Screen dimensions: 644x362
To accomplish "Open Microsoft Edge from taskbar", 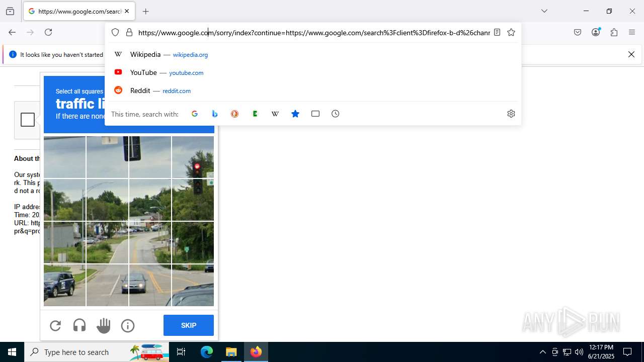I will [207, 352].
